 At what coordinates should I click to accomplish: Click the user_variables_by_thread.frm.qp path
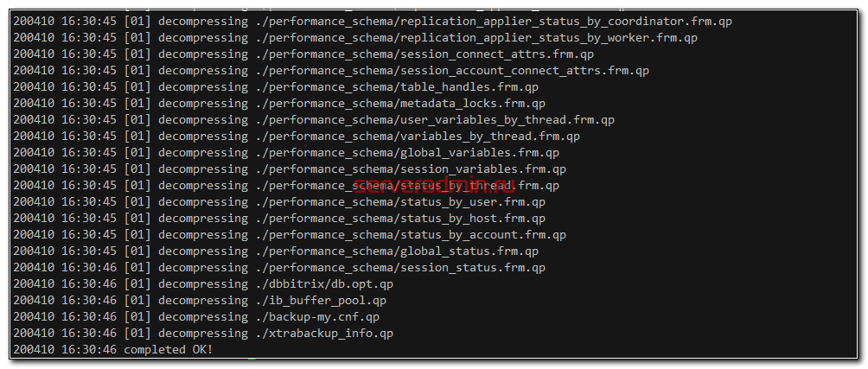point(435,120)
